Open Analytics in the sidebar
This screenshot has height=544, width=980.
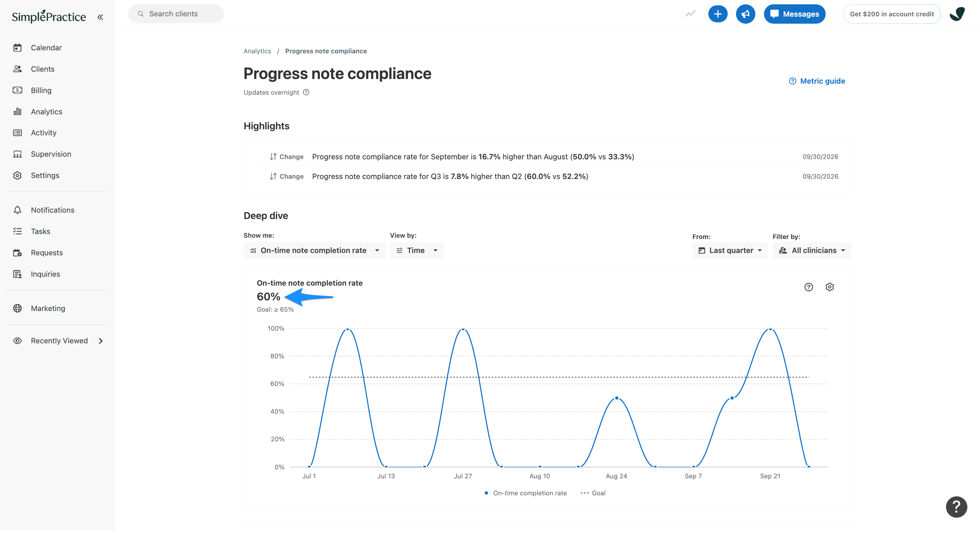pos(46,111)
